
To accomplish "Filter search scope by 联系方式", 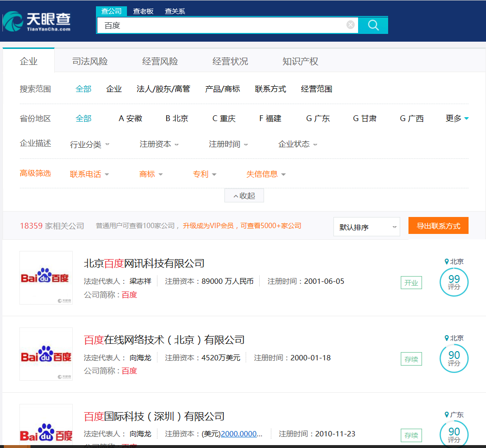I will coord(270,89).
